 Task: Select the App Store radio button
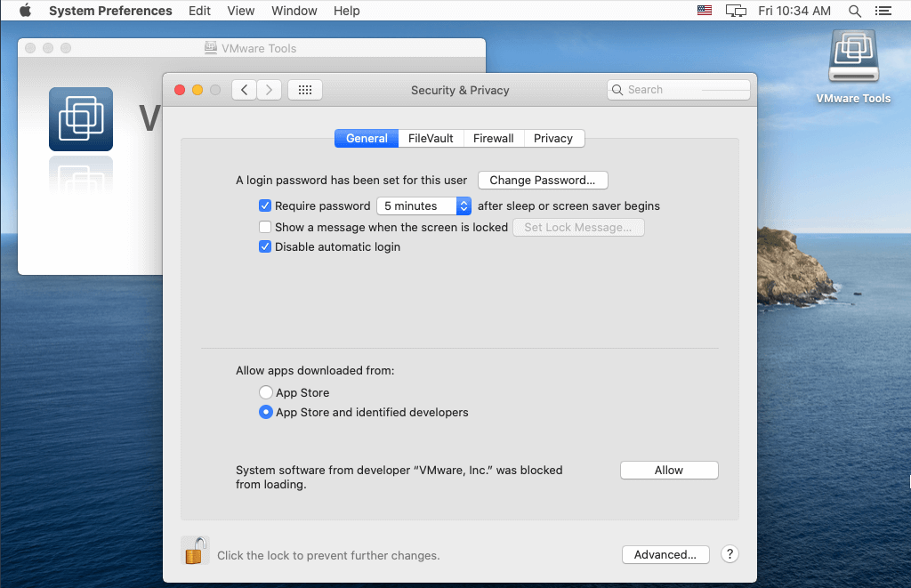265,392
